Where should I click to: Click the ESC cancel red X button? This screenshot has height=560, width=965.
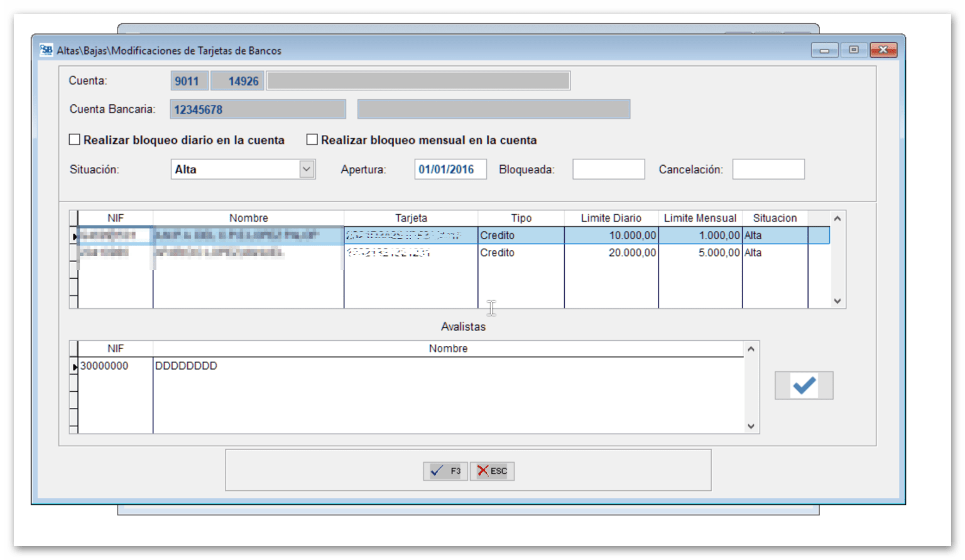click(492, 471)
